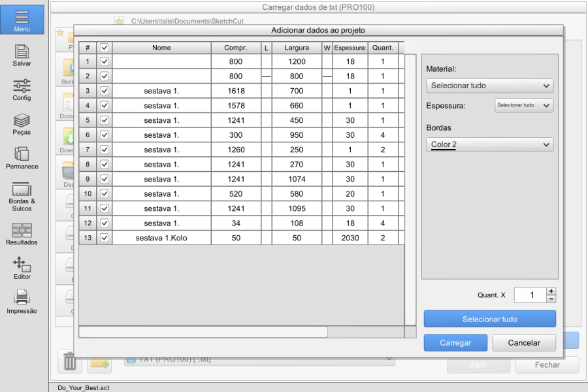588x392 pixels.
Task: Click the favorites star by path
Action: (x=119, y=21)
